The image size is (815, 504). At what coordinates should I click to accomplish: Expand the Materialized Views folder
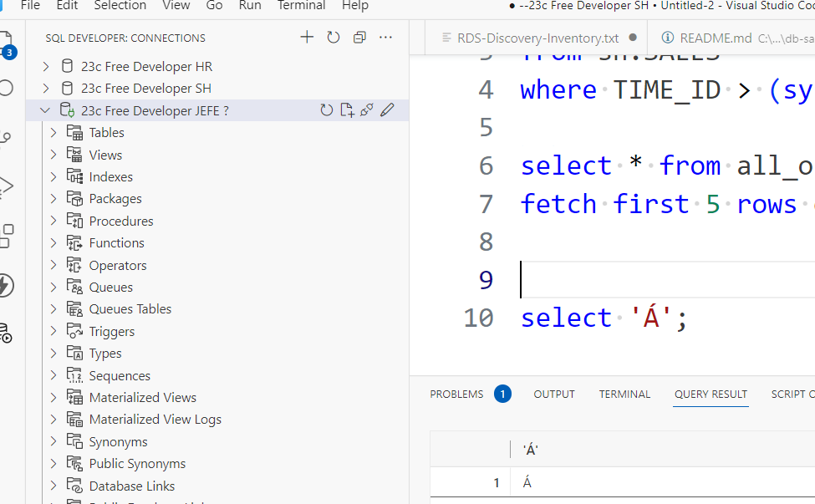(x=53, y=398)
